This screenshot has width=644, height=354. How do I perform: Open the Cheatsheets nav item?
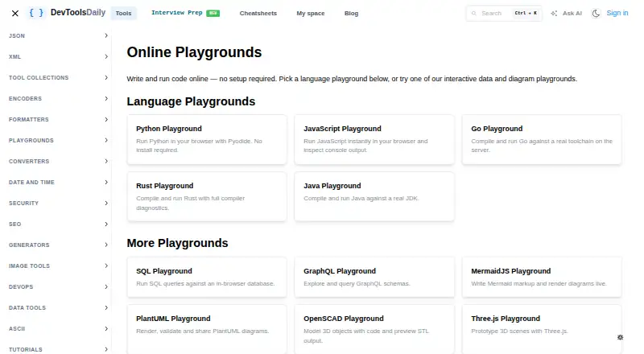coord(258,13)
